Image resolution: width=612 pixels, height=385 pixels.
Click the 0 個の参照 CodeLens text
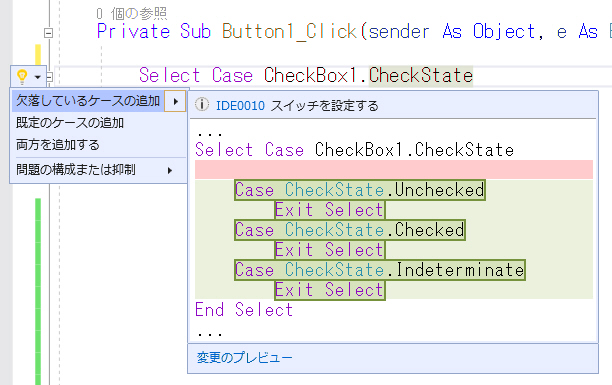point(132,14)
